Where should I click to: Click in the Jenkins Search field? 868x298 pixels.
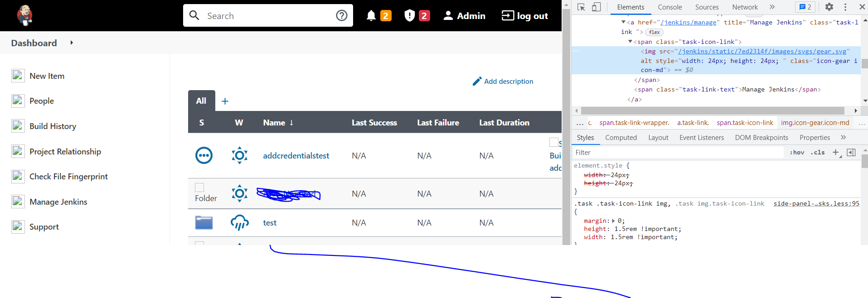268,15
